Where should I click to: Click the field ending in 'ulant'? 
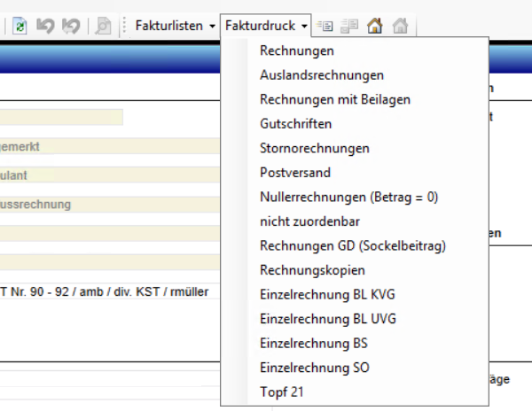[110, 175]
